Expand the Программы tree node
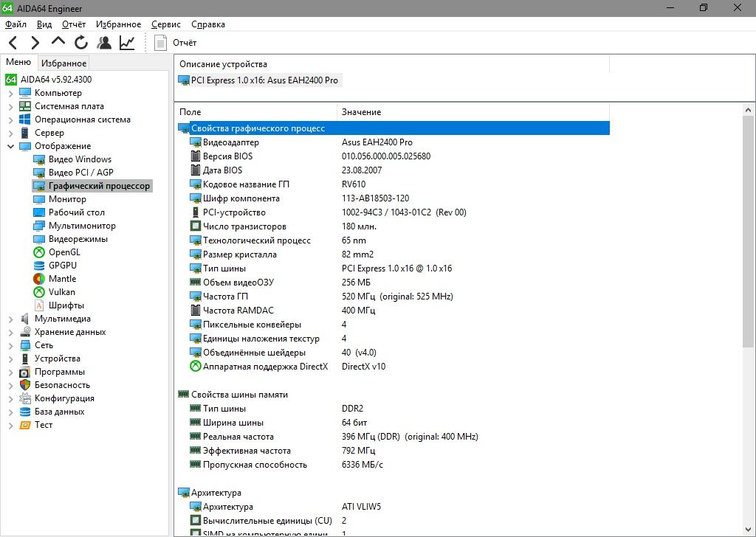The image size is (756, 537). [10, 373]
